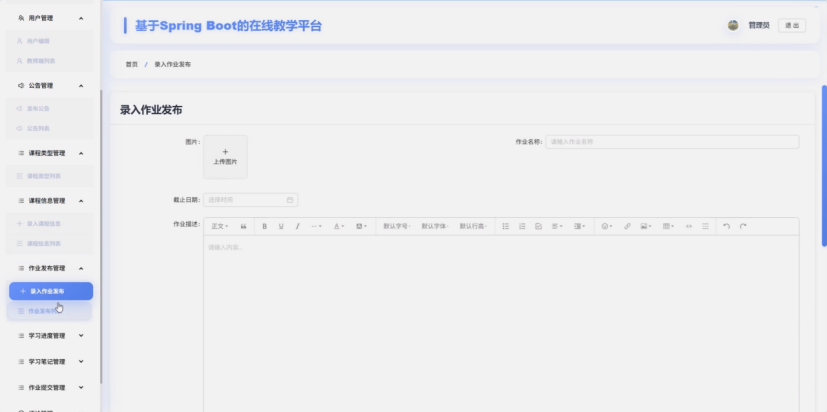Open the 录入课程信息 sidebar item

tap(50, 223)
